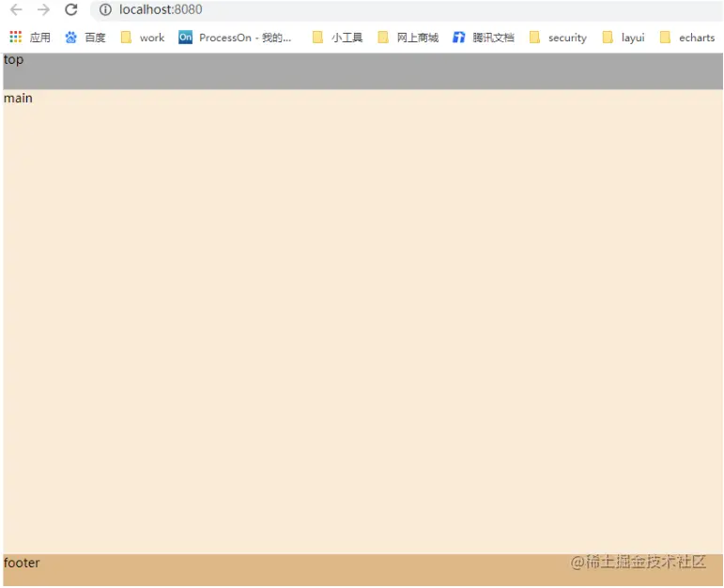Image resolution: width=724 pixels, height=588 pixels.
Task: Click the browser forward arrow
Action: point(43,9)
